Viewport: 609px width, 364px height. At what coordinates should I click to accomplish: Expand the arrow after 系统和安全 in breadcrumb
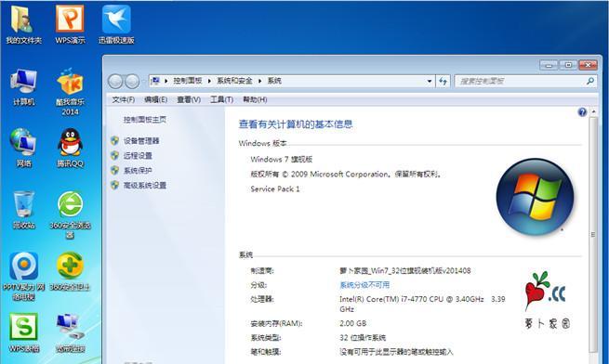tap(259, 81)
